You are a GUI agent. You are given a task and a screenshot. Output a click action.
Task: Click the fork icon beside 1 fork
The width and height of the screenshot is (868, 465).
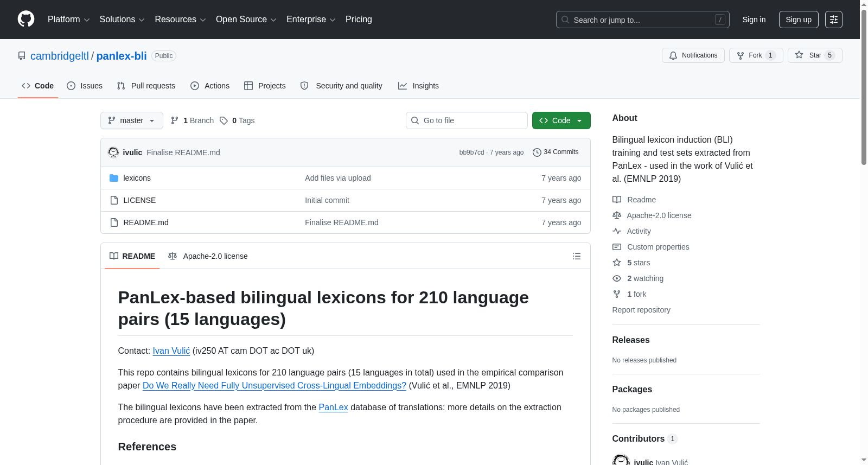617,294
